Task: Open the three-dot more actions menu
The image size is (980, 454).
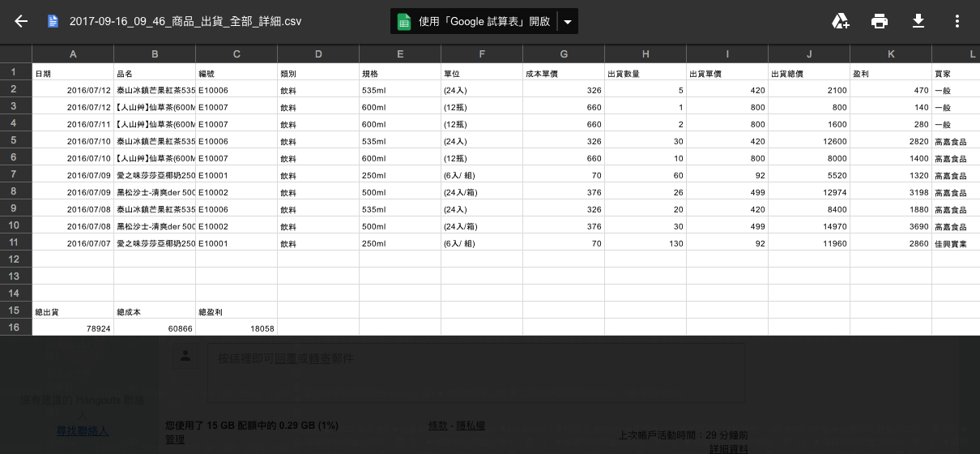Action: point(957,22)
